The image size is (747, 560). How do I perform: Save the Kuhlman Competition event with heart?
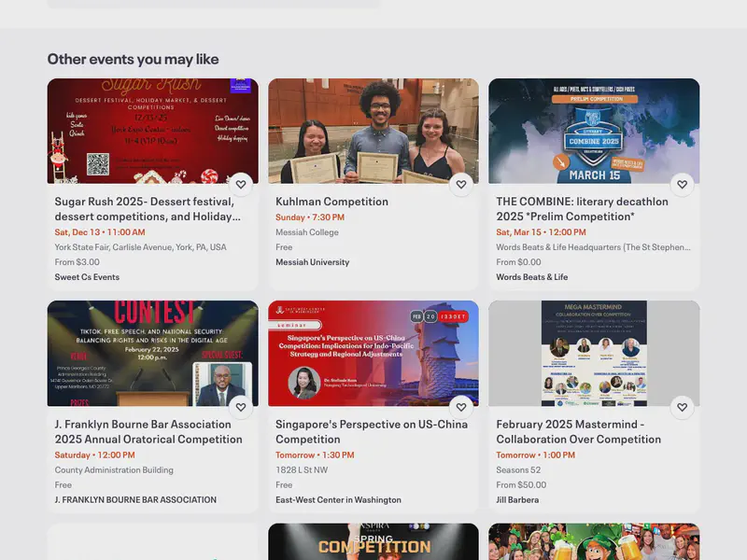pos(461,184)
